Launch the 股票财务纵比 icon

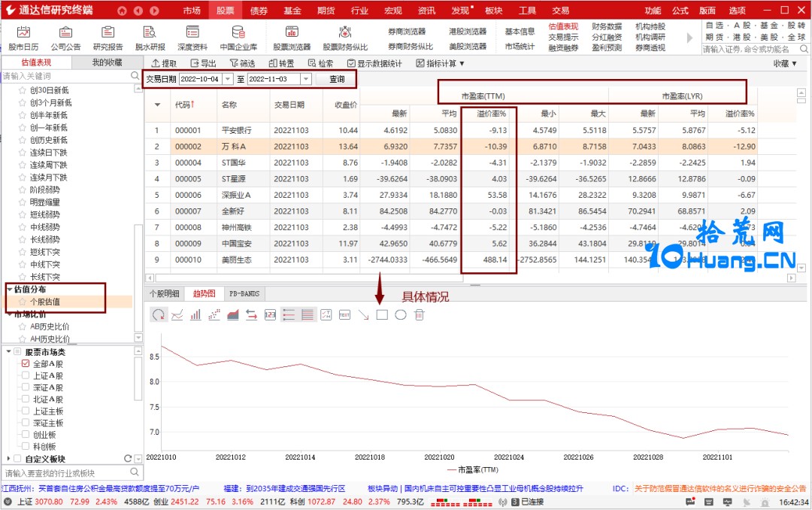[x=345, y=32]
